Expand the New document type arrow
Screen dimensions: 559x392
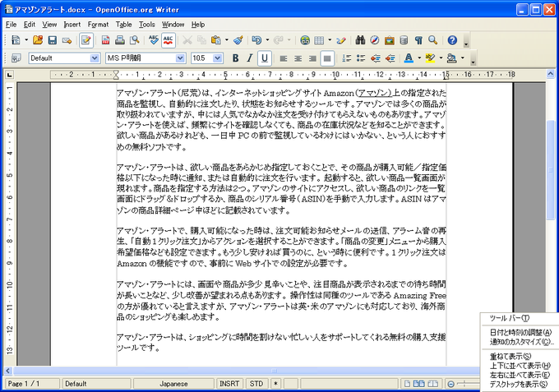[x=26, y=40]
